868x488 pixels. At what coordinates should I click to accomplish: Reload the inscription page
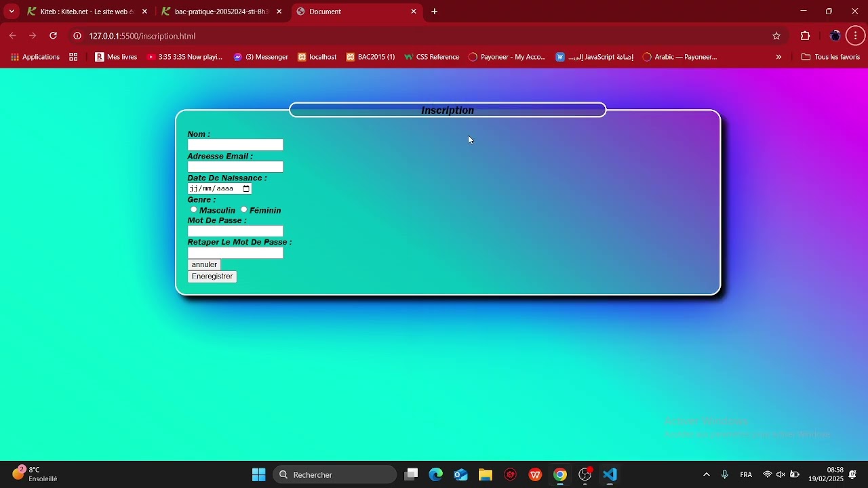tap(53, 36)
